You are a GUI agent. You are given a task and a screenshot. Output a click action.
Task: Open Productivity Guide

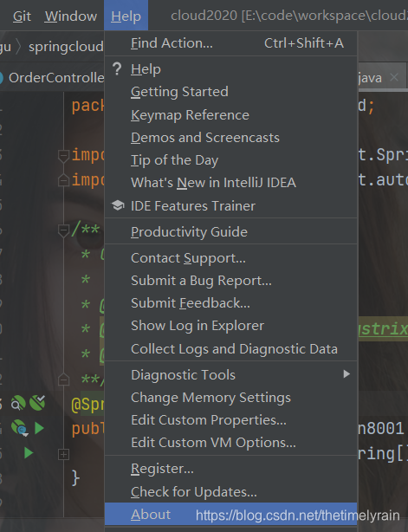click(x=230, y=231)
